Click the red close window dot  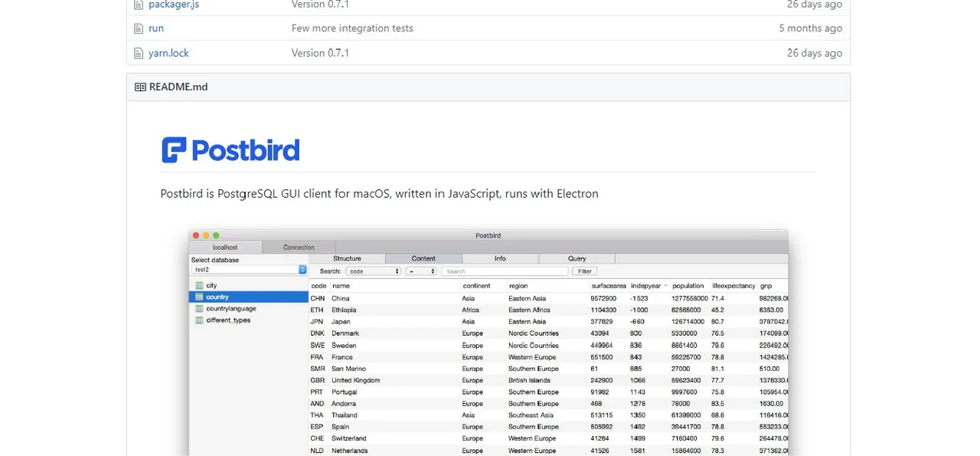point(196,235)
